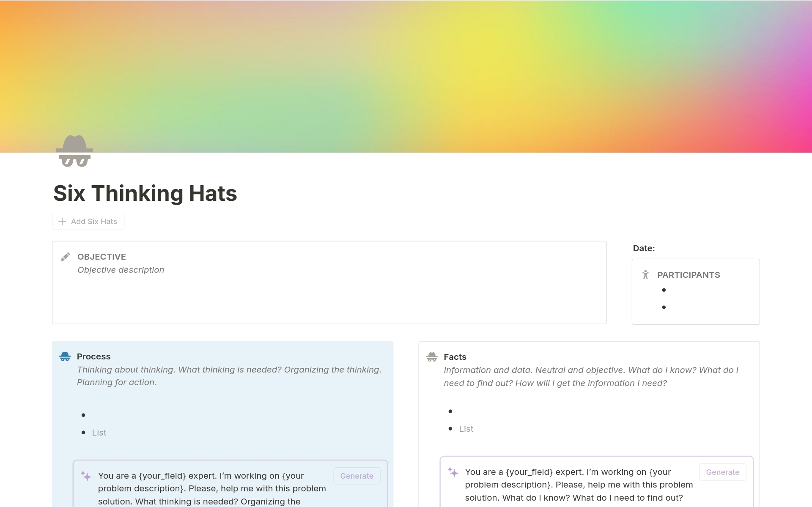Click the plus icon on Add Six Hats
Viewport: 812px width, 507px height.
[62, 222]
